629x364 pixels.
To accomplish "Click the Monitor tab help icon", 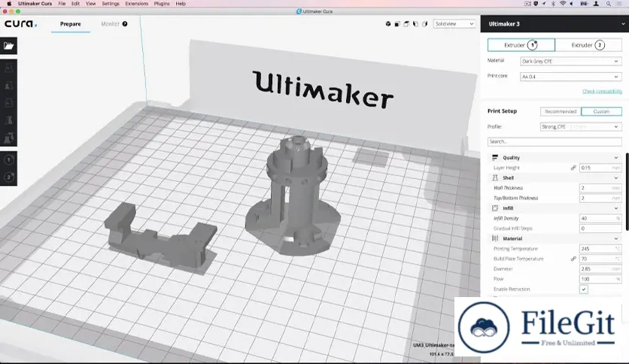I will click(125, 24).
